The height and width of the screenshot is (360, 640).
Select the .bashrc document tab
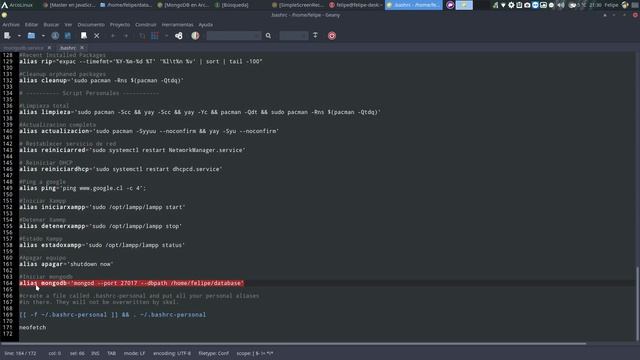click(68, 48)
